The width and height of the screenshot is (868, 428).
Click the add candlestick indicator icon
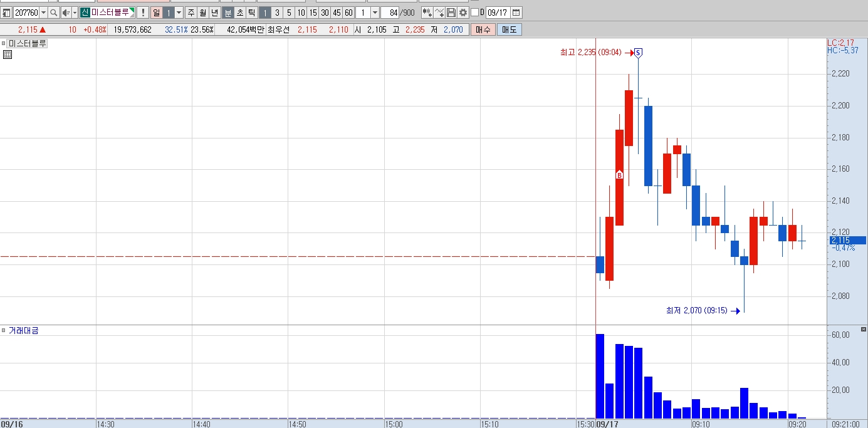427,13
